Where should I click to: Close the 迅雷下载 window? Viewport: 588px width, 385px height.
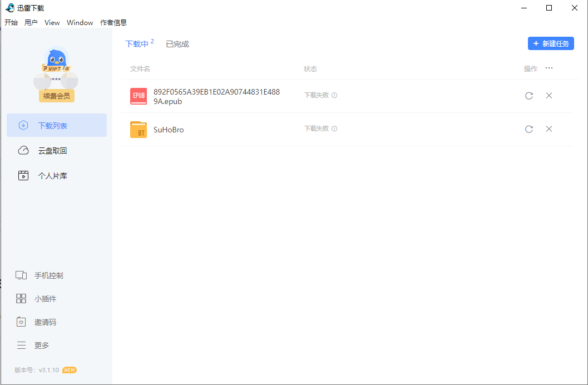click(x=575, y=8)
